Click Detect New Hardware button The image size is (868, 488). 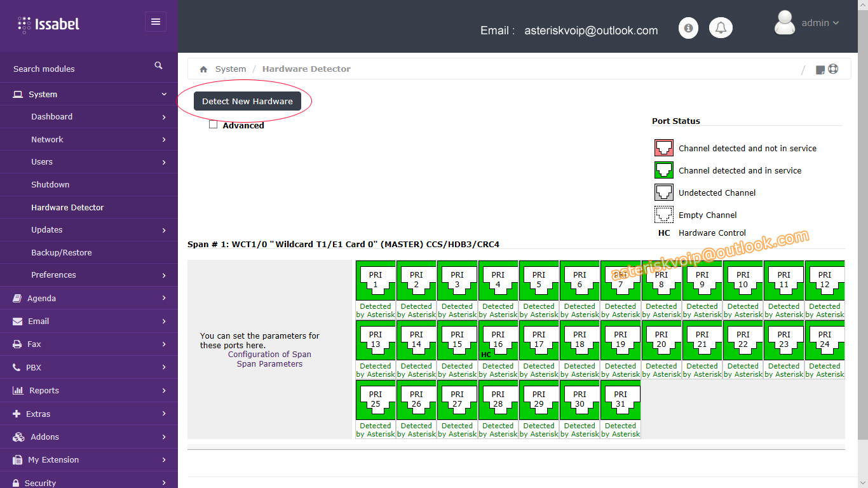[x=247, y=101]
